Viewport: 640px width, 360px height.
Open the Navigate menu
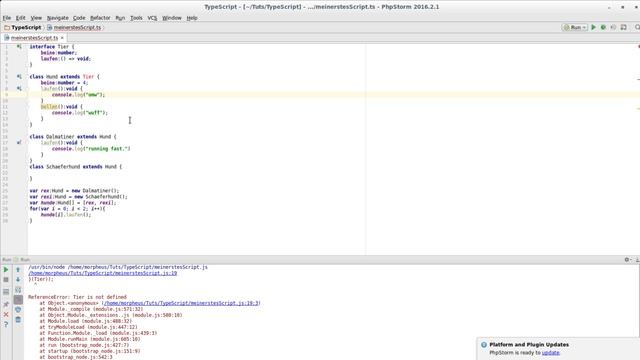[58, 18]
